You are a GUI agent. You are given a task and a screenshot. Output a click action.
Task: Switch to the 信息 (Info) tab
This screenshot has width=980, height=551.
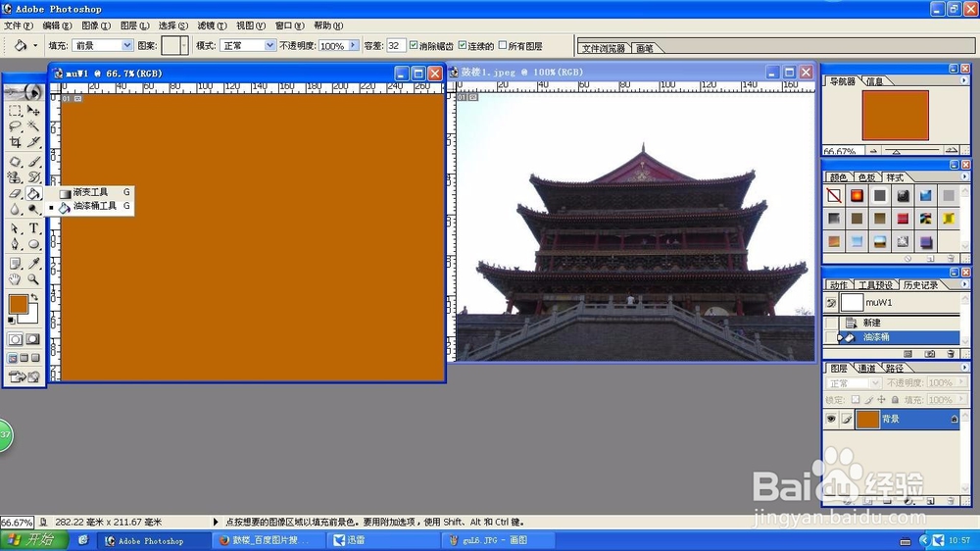pyautogui.click(x=874, y=81)
